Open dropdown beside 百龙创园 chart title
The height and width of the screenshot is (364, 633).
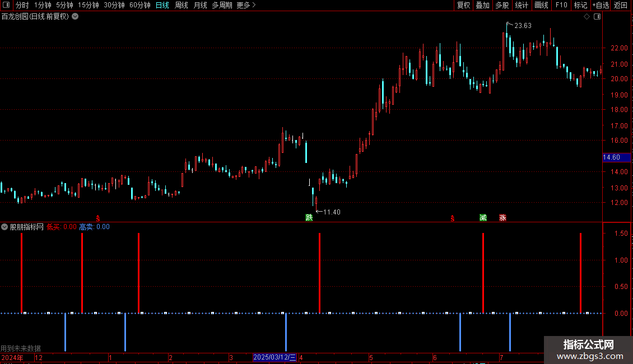(75, 17)
